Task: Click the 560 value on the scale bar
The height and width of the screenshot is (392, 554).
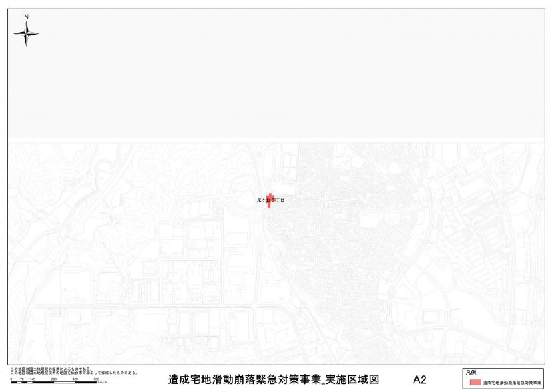Action: [x=96, y=379]
